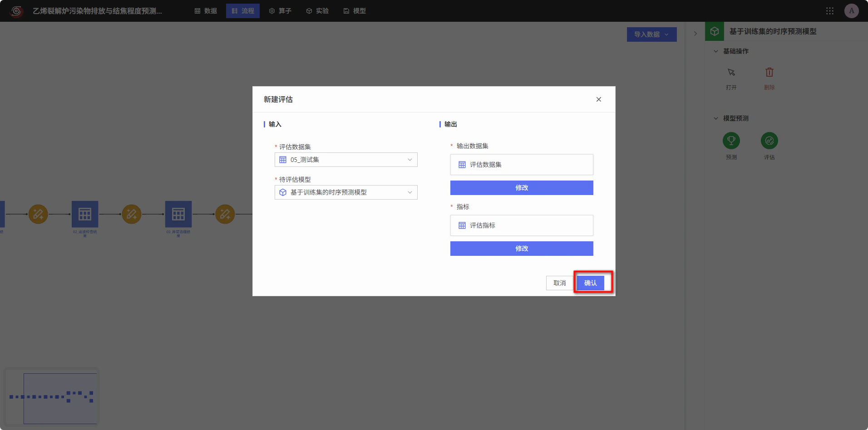Click the 取消 button
The width and height of the screenshot is (868, 430).
560,283
